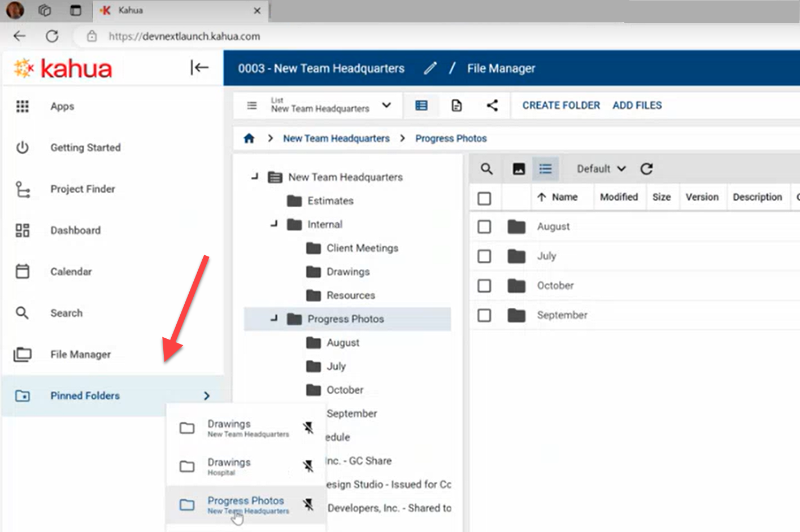Collapse the Internal folder tree node

pyautogui.click(x=274, y=224)
